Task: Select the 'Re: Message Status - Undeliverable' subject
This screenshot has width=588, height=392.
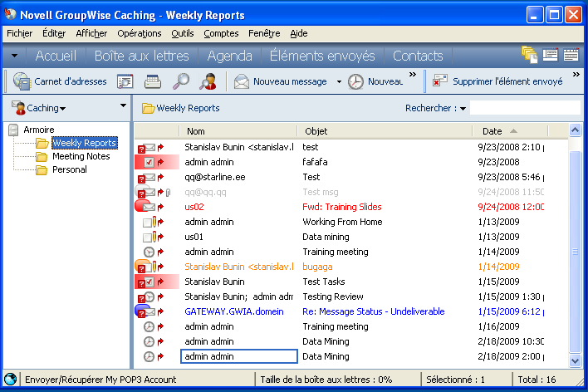Action: (x=374, y=311)
